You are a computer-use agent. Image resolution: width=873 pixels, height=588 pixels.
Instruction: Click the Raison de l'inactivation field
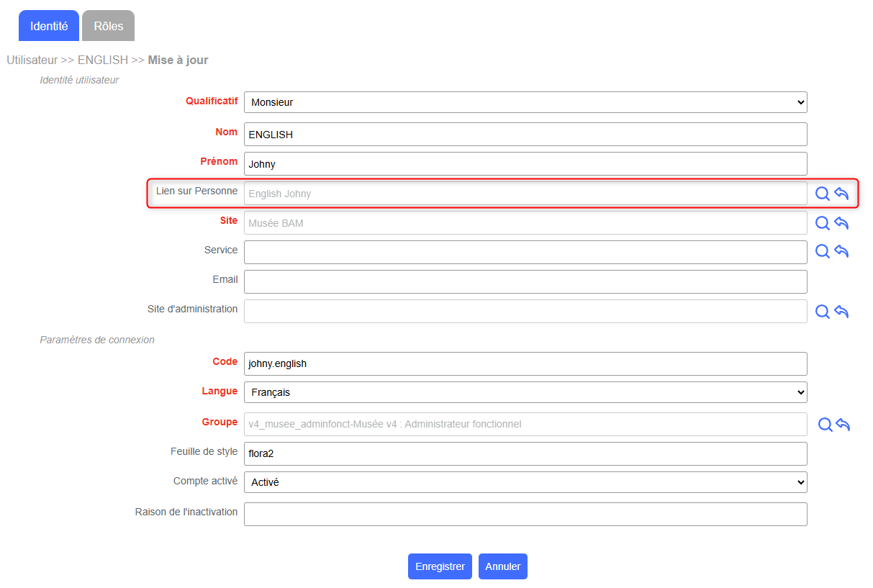coord(525,514)
